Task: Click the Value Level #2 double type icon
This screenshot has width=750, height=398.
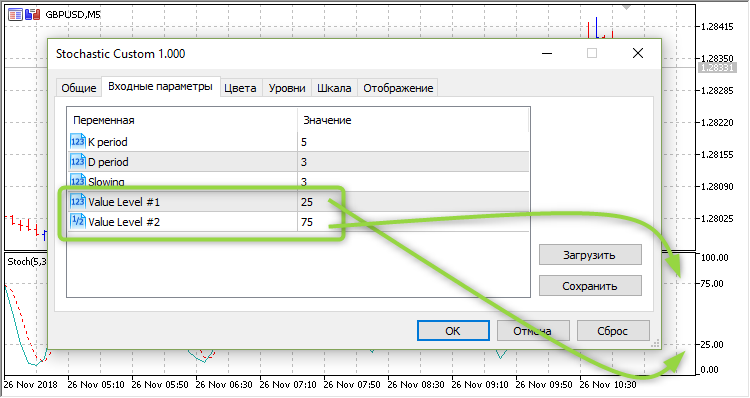Action: (x=77, y=221)
